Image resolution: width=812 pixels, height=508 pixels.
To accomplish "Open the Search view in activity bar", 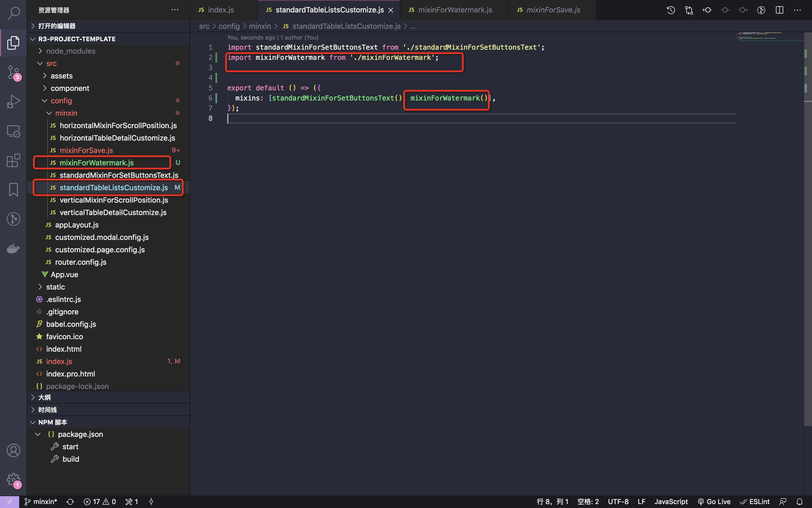I will coord(14,13).
